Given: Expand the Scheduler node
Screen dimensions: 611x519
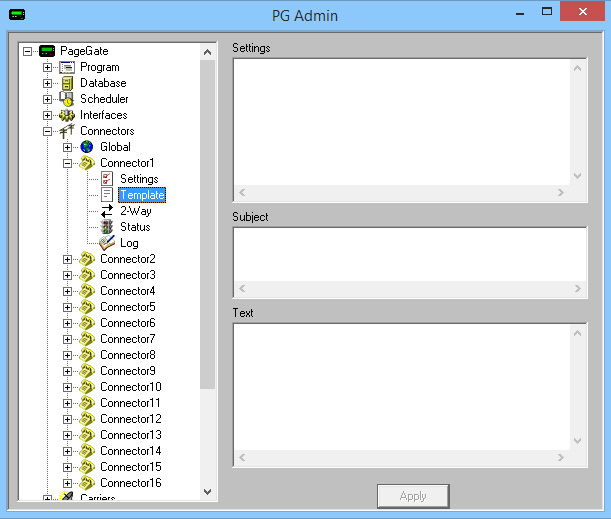Looking at the screenshot, I should pos(47,99).
